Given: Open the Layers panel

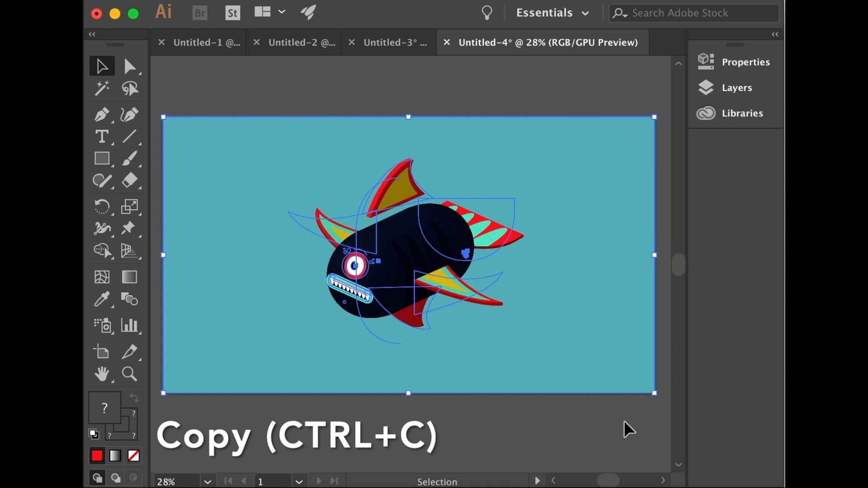Looking at the screenshot, I should coord(736,88).
